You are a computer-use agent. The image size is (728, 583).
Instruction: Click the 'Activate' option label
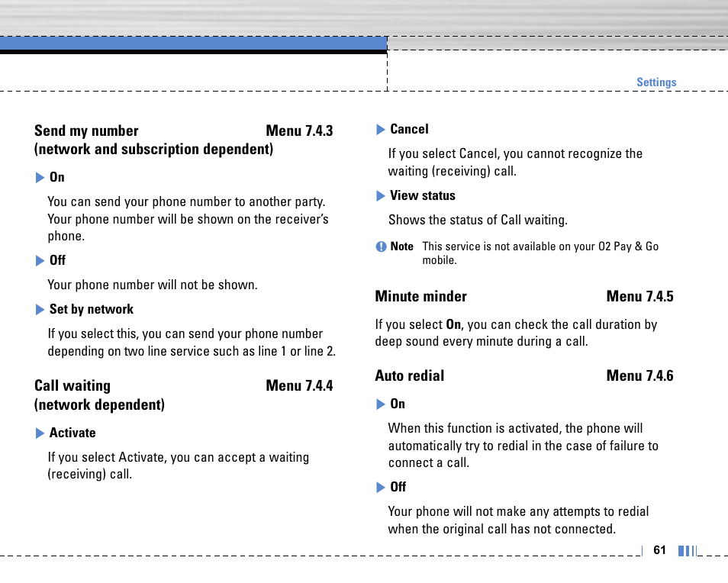72,433
